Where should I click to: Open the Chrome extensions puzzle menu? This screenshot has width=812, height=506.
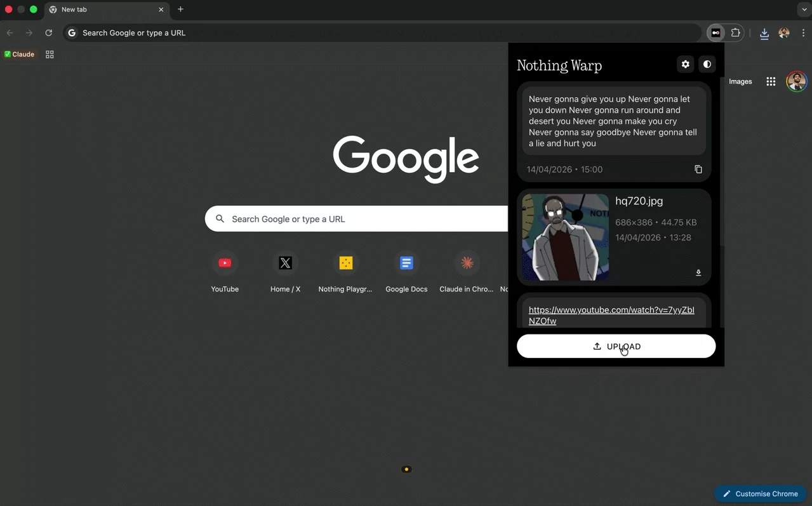coord(735,33)
